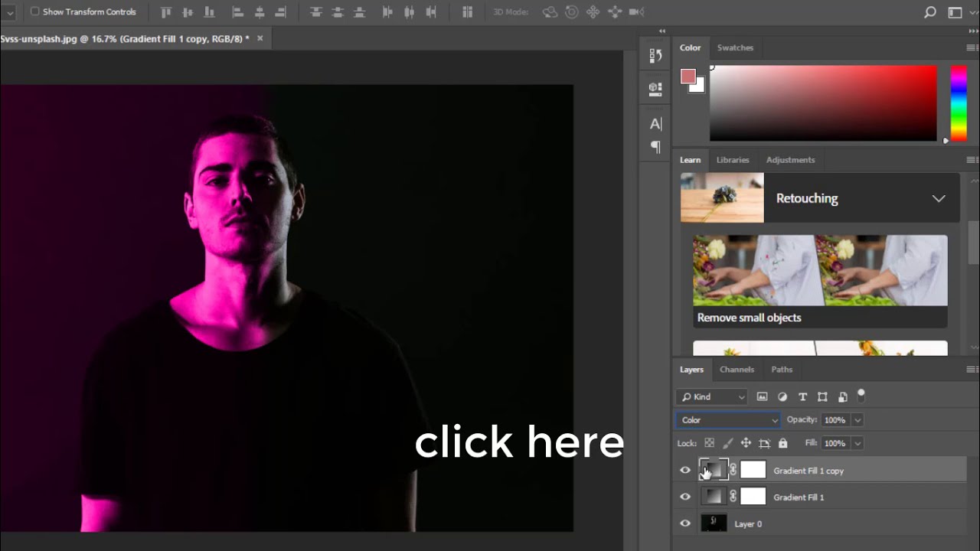Switch to the Paths tab
Image resolution: width=980 pixels, height=551 pixels.
coord(782,370)
